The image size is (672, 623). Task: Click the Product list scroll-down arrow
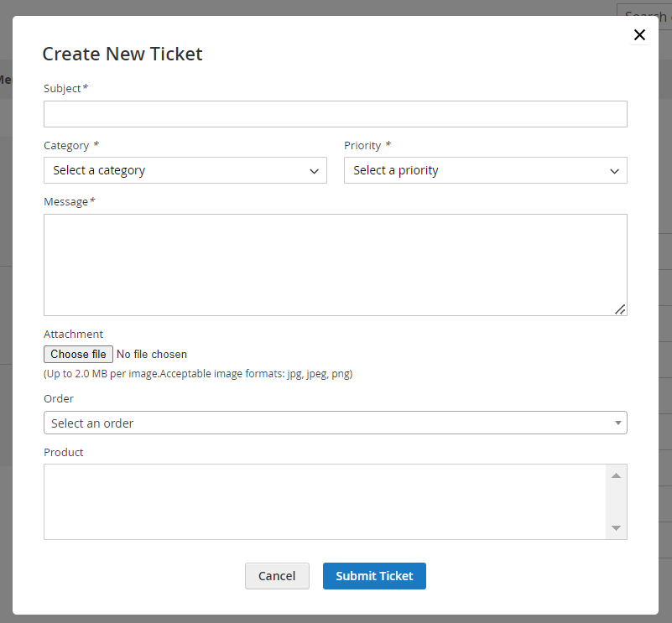click(x=617, y=528)
